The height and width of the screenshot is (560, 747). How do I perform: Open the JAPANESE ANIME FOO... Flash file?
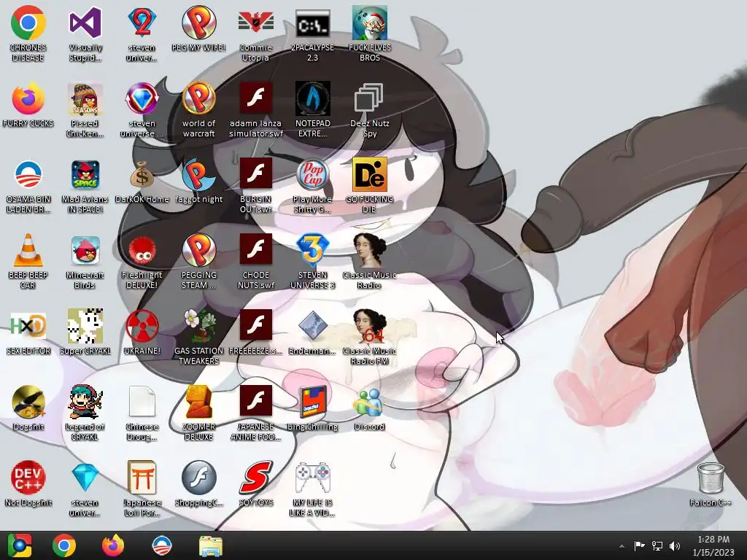(x=256, y=400)
